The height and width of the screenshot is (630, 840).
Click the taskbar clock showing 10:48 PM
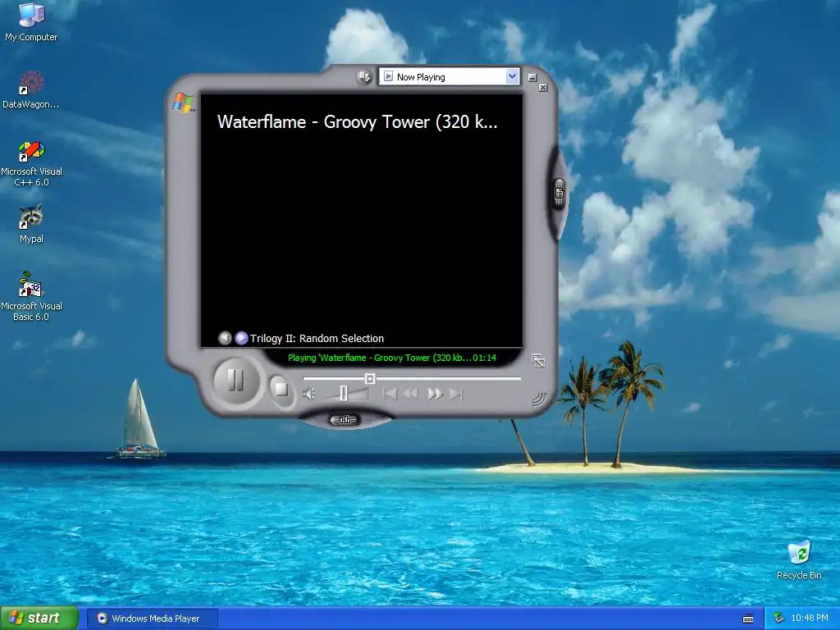[x=810, y=619]
